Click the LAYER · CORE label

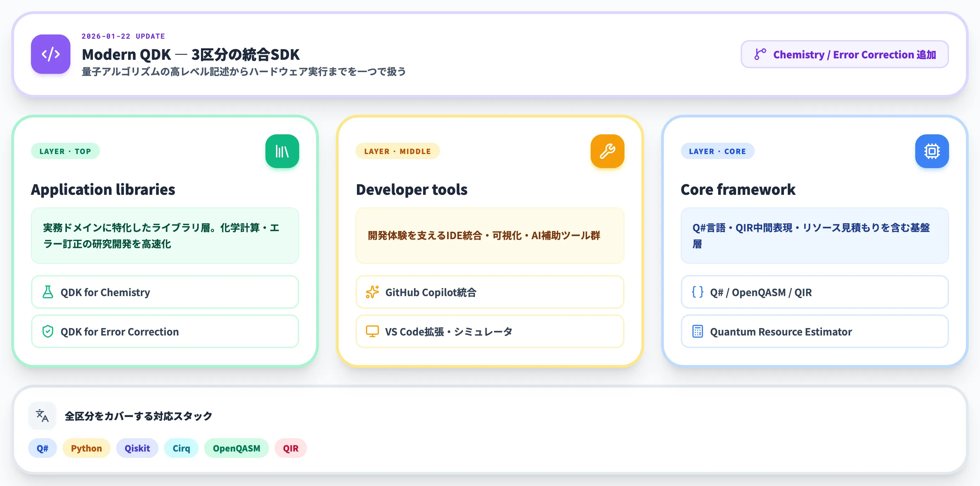click(x=717, y=151)
